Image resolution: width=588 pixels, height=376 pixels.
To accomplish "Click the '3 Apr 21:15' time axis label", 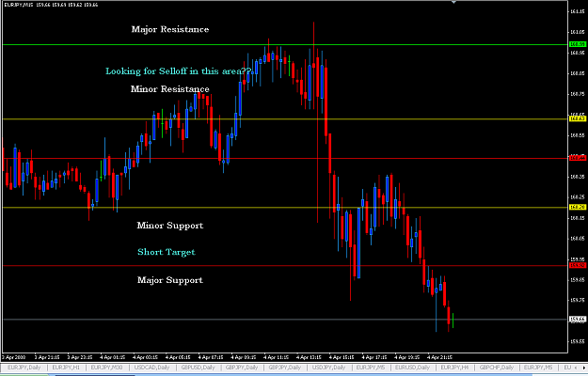I will 46,357.
